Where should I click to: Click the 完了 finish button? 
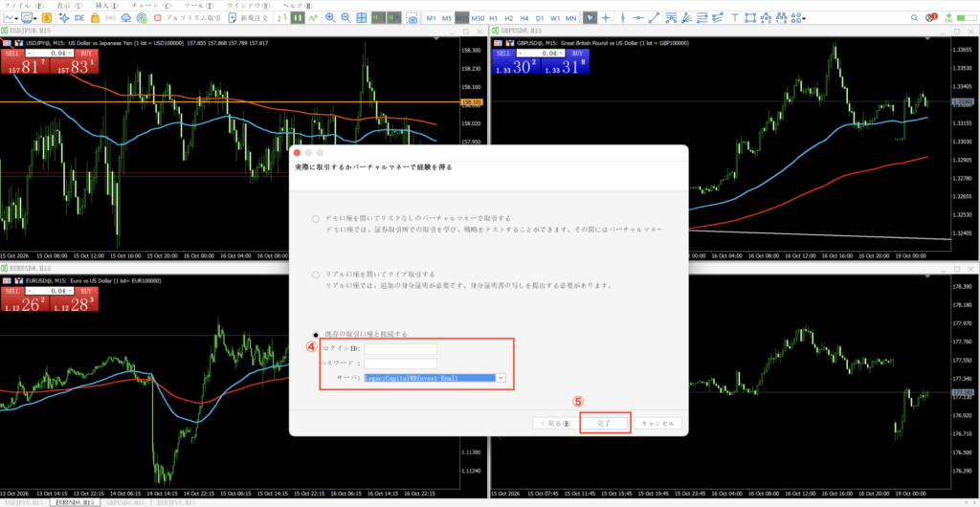click(604, 424)
